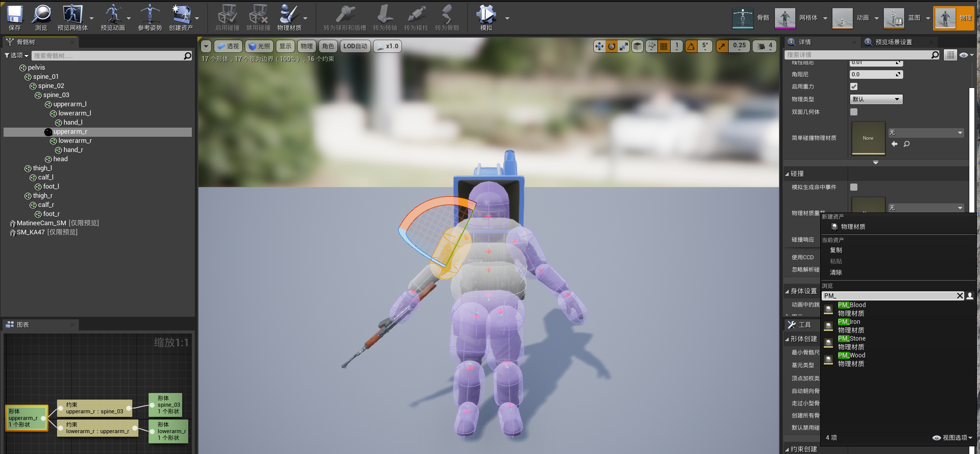Open viewport options arrow dropdown
Viewport: 980px width, 454px height.
pyautogui.click(x=206, y=46)
